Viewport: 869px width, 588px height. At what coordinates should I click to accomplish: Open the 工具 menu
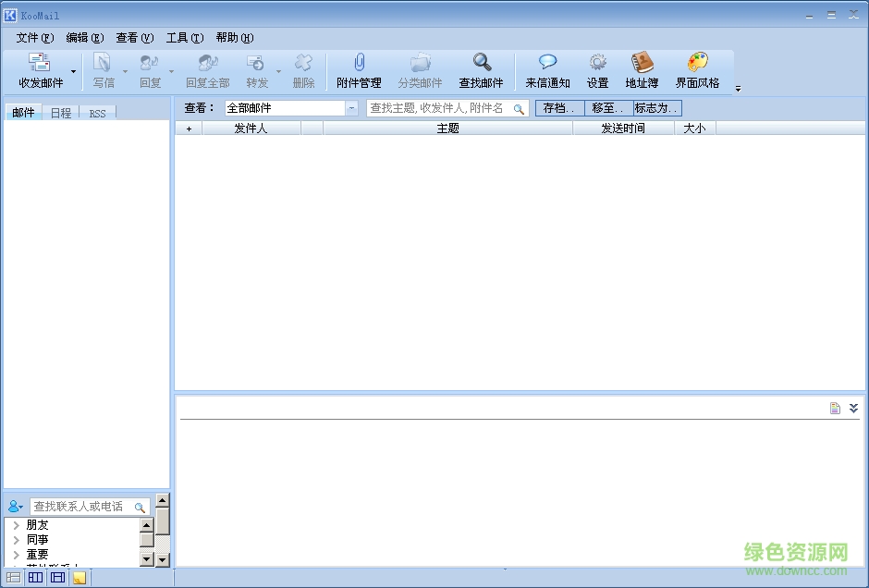pyautogui.click(x=184, y=38)
